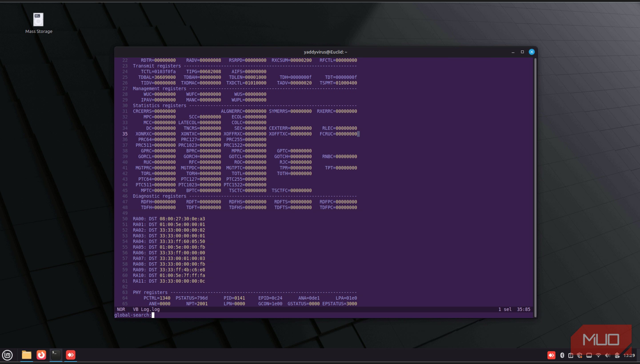Click the TCTL=0103f0fa value
The image size is (640, 364).
pos(158,71)
